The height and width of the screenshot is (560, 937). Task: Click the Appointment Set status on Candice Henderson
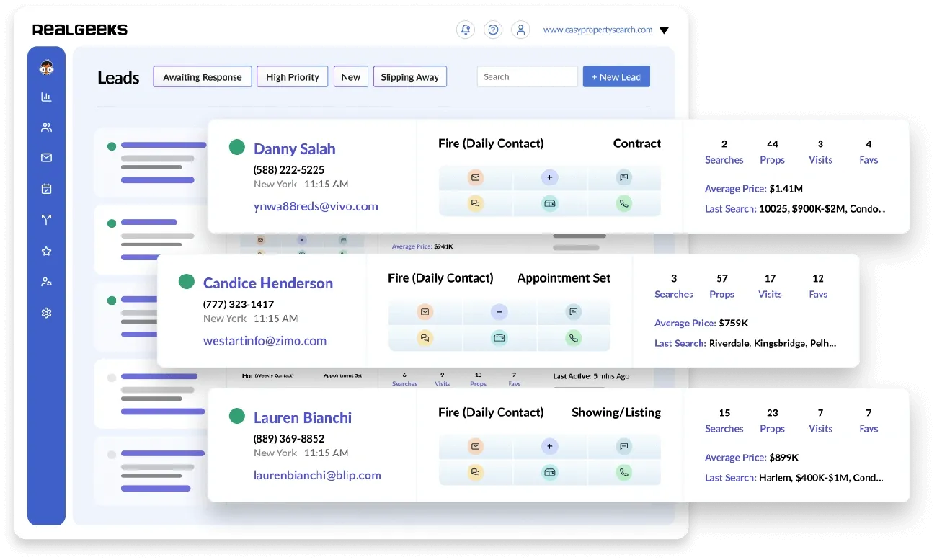click(x=564, y=278)
